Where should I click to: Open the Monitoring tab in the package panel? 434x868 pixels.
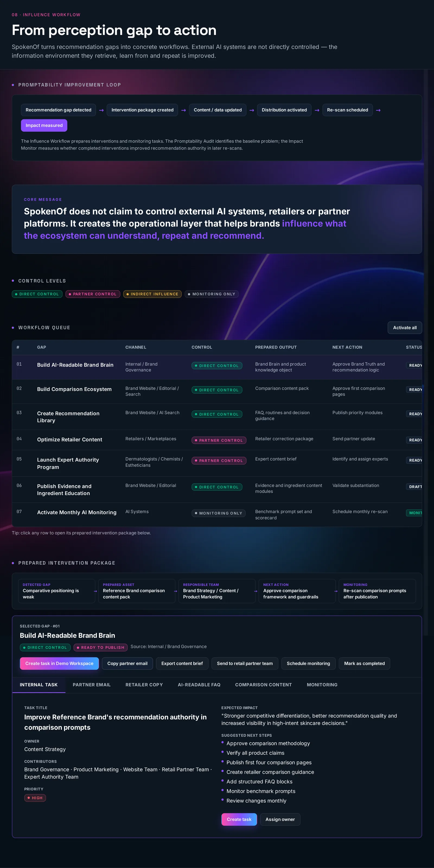(x=322, y=685)
